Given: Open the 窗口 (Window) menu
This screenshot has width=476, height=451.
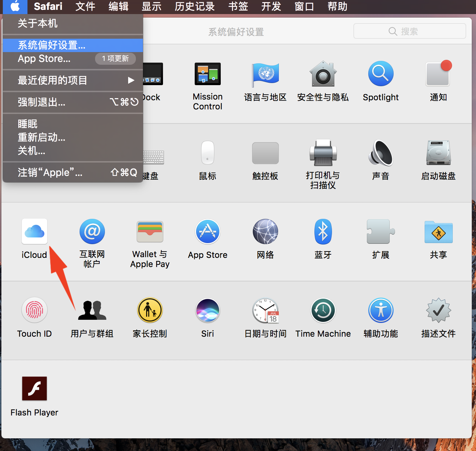Looking at the screenshot, I should tap(304, 6).
